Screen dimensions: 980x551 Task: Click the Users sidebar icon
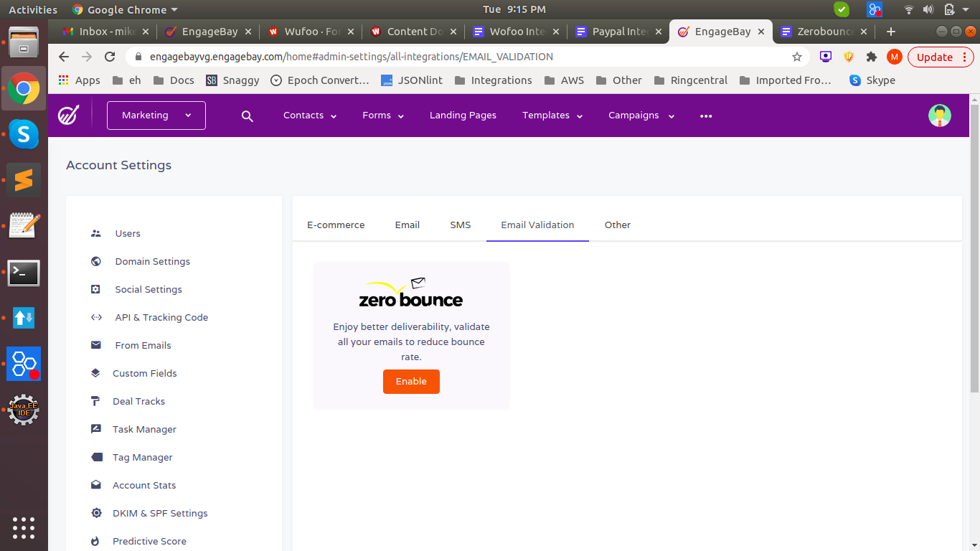click(96, 233)
